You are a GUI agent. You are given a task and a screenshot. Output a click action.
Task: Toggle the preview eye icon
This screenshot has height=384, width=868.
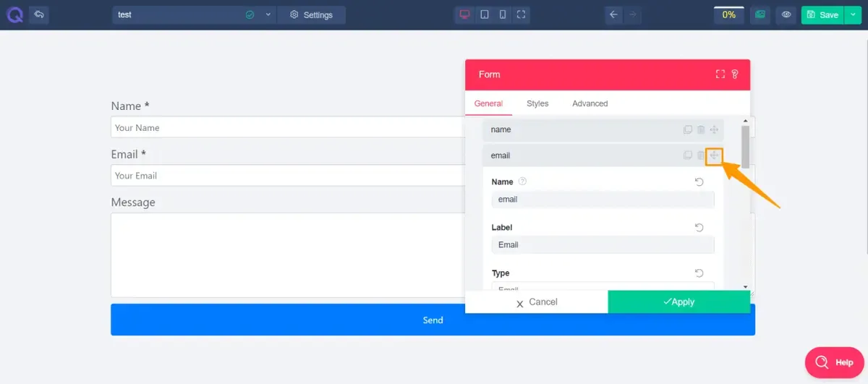(786, 14)
